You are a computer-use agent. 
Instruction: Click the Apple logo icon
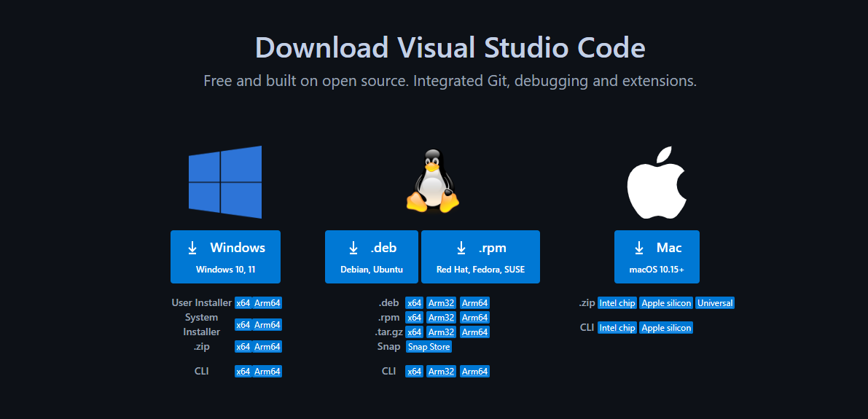point(657,182)
